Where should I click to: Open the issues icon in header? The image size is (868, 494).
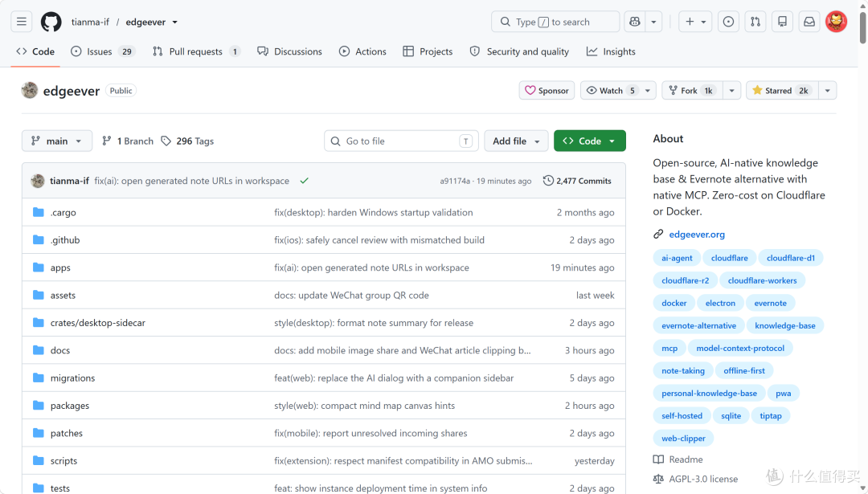click(728, 22)
